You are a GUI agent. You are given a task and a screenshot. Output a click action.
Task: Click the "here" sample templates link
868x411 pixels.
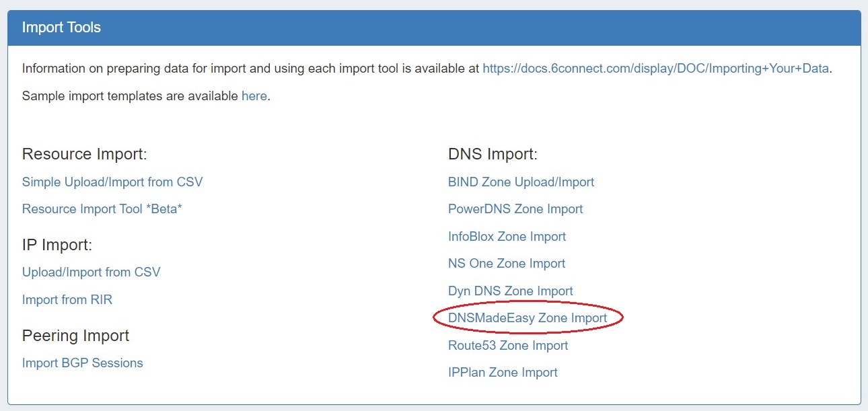(254, 96)
